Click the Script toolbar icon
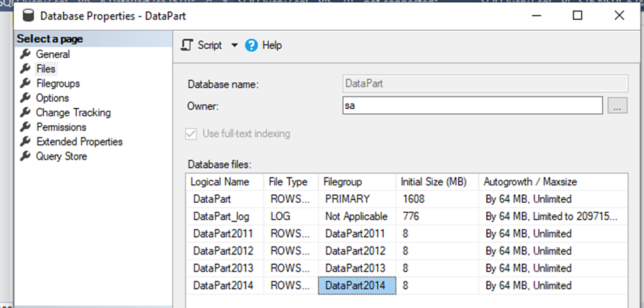The height and width of the screenshot is (308, 644). (189, 45)
